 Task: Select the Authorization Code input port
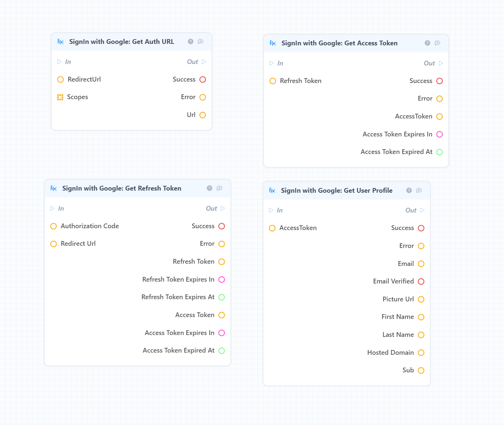point(53,226)
